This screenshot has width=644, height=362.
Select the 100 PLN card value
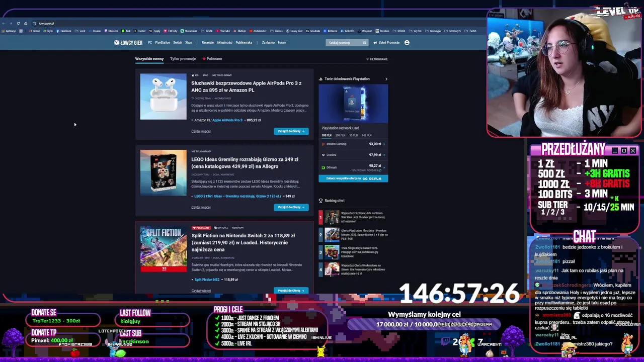(x=327, y=135)
